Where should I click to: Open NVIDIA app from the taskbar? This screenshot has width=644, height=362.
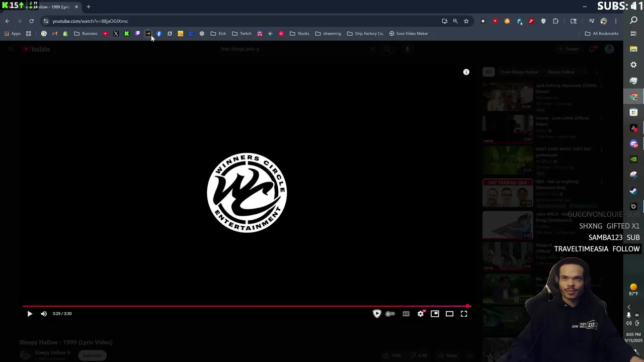[x=633, y=159]
